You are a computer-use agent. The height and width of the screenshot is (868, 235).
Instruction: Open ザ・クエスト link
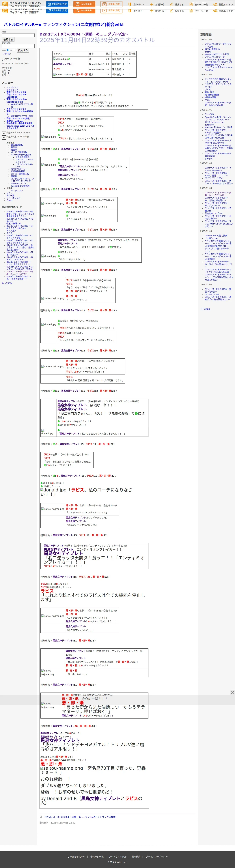[17, 191]
